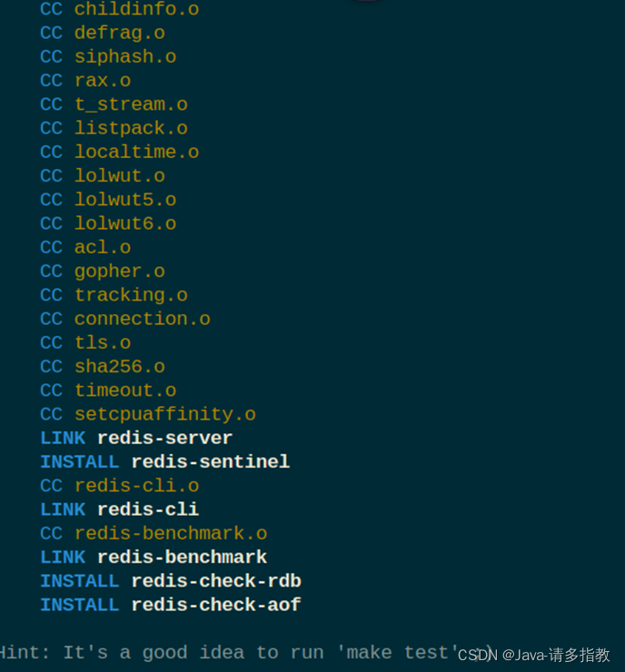Click the bold redis-benchmark link line

point(182,557)
